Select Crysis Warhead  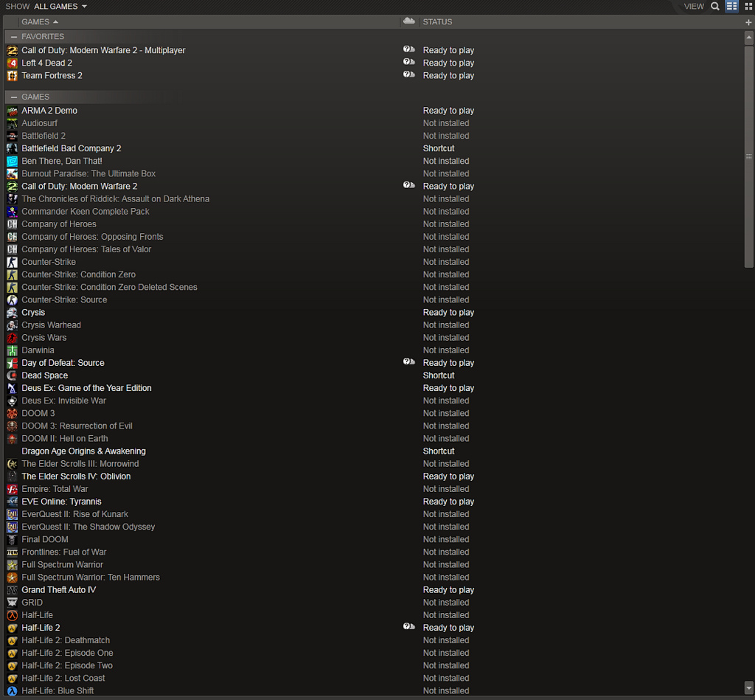(x=51, y=325)
